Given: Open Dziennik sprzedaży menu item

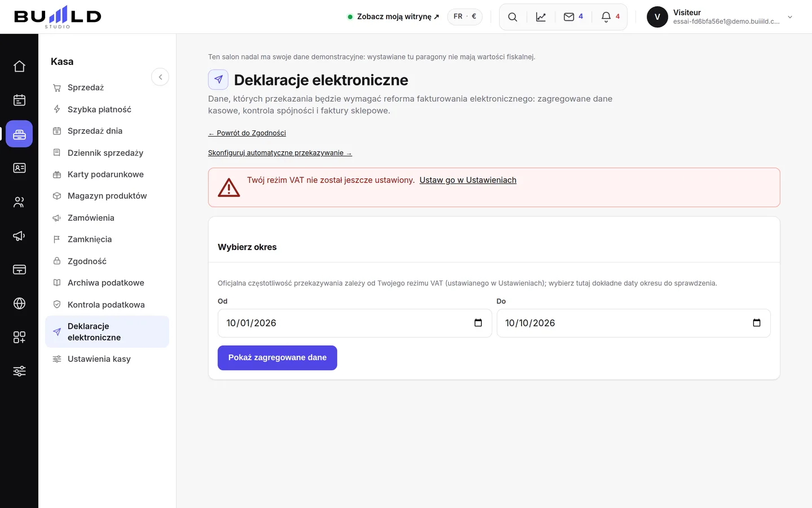Looking at the screenshot, I should coord(107,153).
